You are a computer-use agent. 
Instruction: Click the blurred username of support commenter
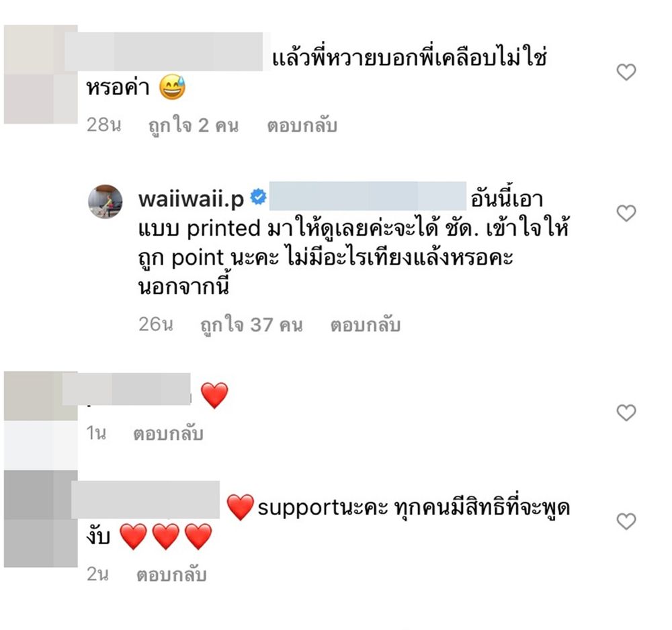tap(145, 500)
